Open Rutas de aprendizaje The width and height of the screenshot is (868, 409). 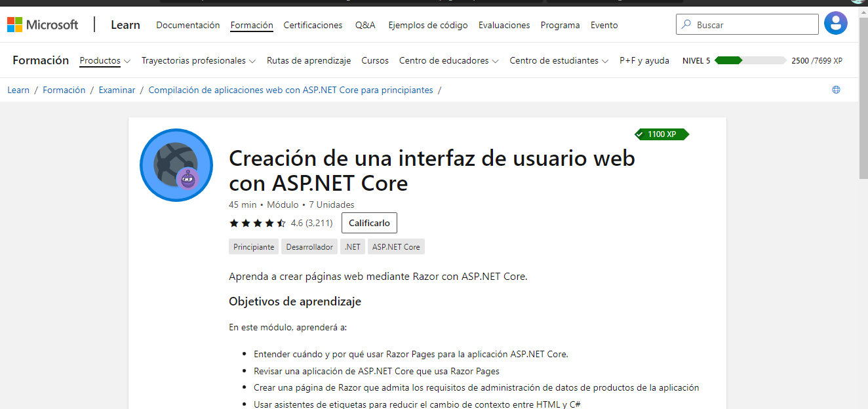309,60
